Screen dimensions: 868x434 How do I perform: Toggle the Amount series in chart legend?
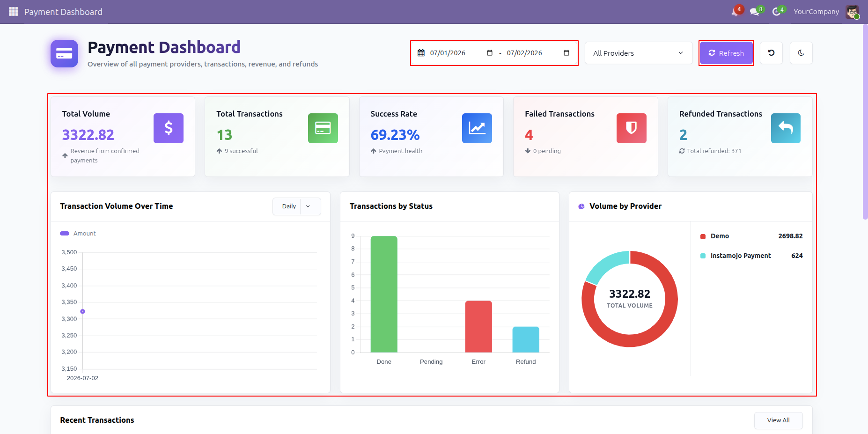coord(78,233)
